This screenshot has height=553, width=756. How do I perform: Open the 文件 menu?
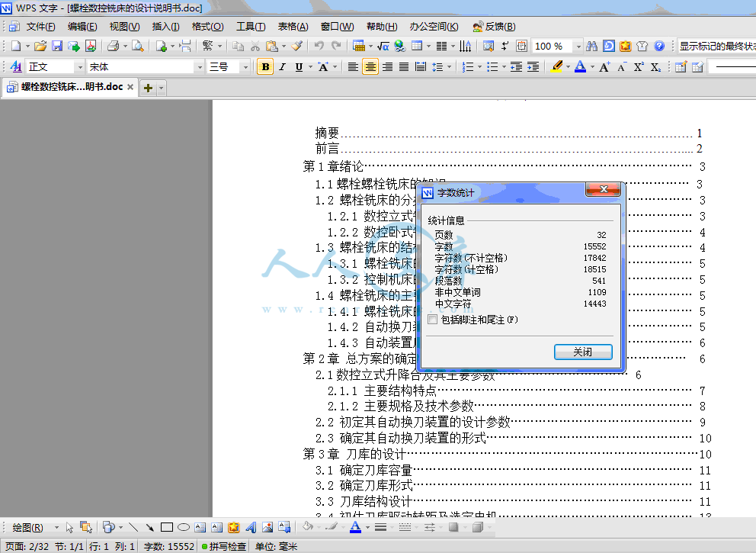tap(40, 27)
